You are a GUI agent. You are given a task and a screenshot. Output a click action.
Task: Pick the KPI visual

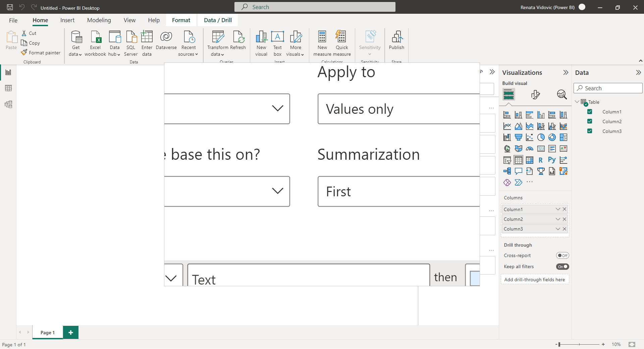click(563, 149)
